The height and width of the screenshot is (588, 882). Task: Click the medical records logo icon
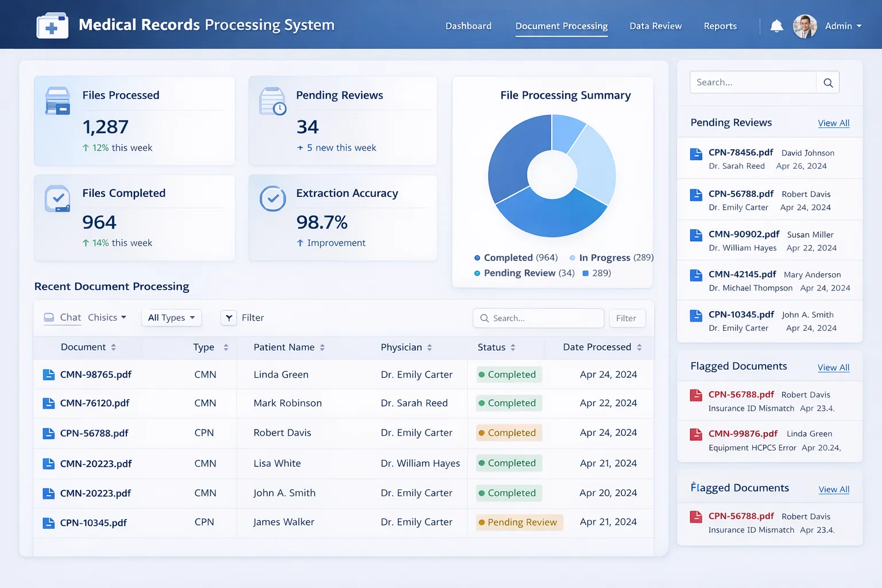(x=52, y=26)
